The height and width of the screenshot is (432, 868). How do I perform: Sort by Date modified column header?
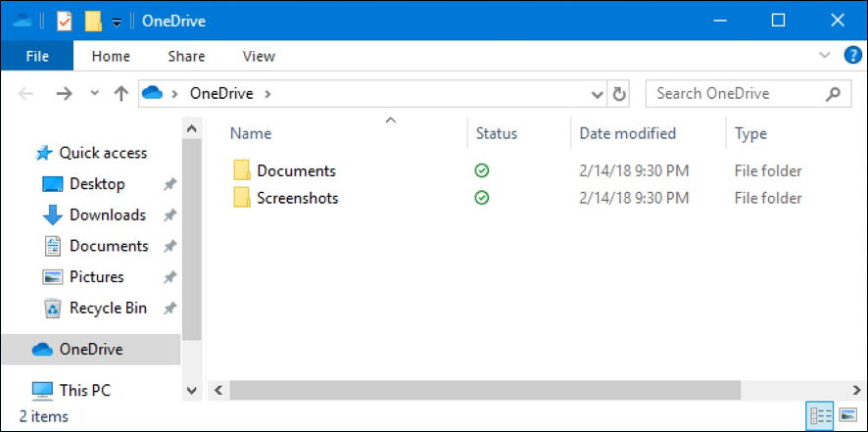pyautogui.click(x=627, y=133)
